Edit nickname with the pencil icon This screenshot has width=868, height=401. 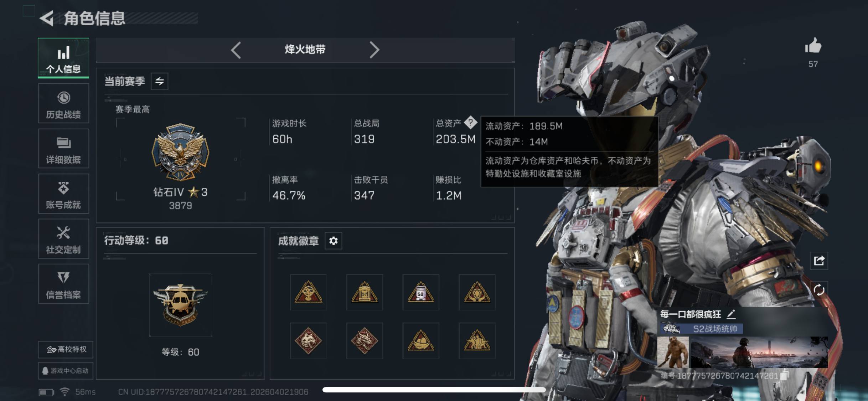pyautogui.click(x=731, y=314)
